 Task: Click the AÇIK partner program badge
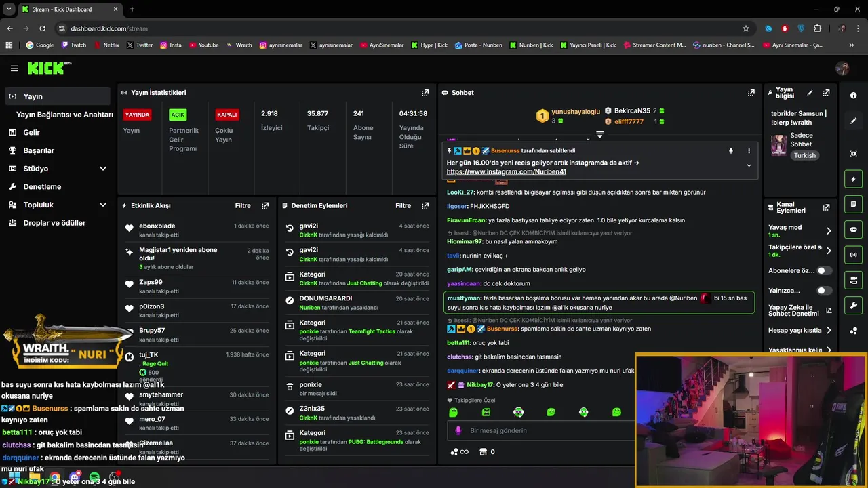pos(178,115)
